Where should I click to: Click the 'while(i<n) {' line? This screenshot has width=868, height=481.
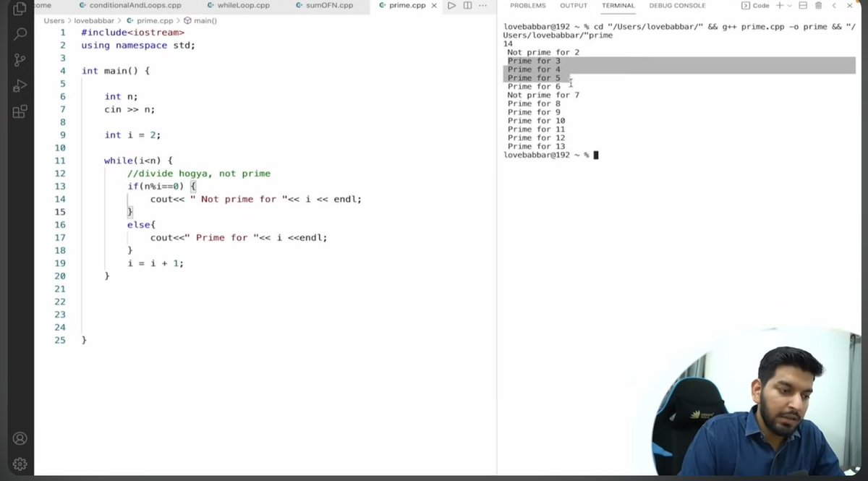click(139, 161)
